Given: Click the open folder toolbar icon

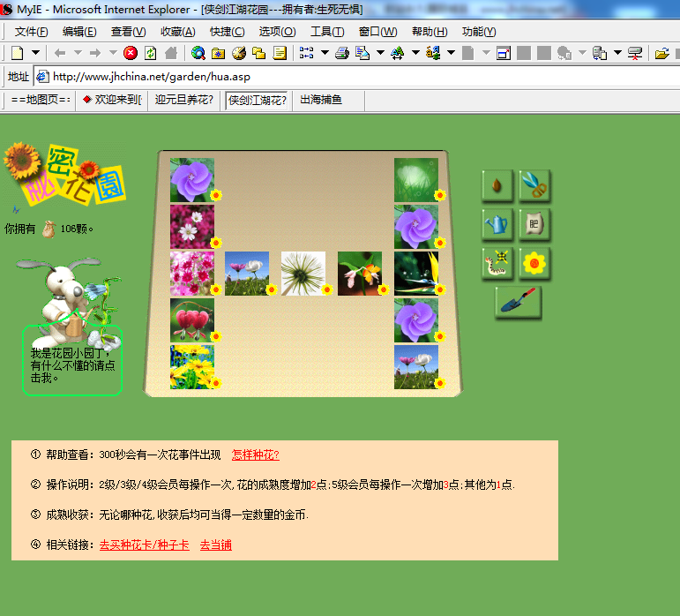Looking at the screenshot, I should tap(661, 53).
